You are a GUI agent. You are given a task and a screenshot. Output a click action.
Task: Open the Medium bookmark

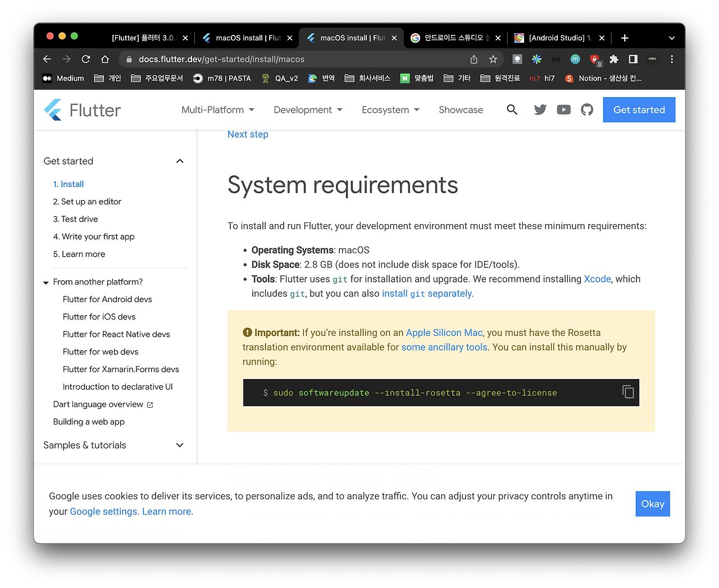[x=63, y=78]
